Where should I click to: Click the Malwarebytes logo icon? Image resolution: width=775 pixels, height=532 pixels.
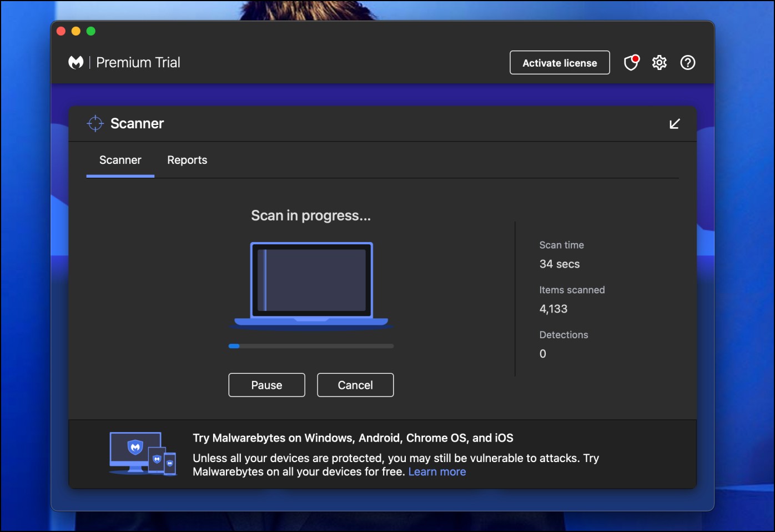tap(76, 62)
